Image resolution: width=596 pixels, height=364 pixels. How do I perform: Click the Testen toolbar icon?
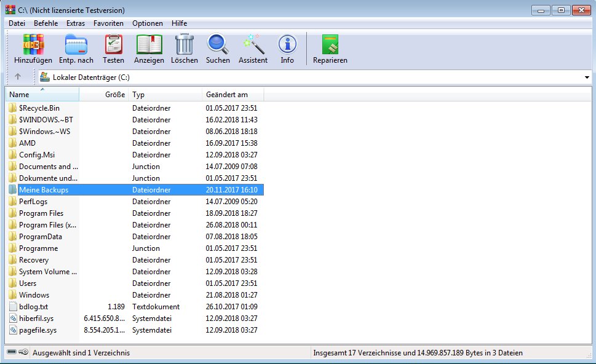(113, 44)
